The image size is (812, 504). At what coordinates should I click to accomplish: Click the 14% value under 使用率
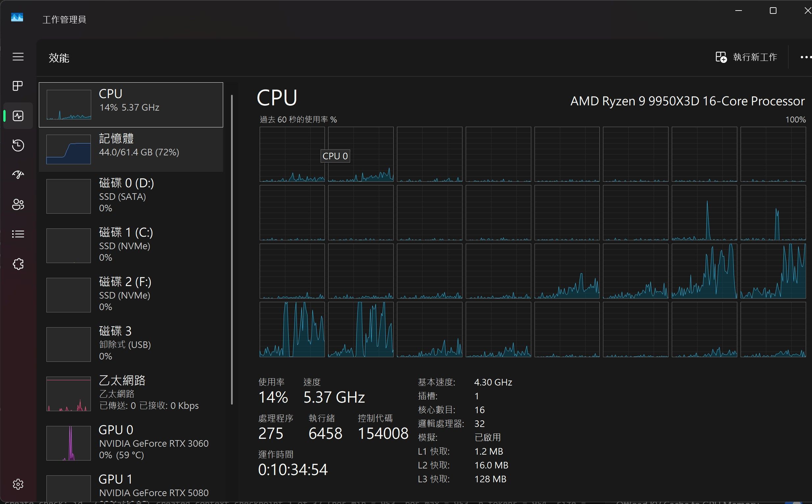pos(273,397)
